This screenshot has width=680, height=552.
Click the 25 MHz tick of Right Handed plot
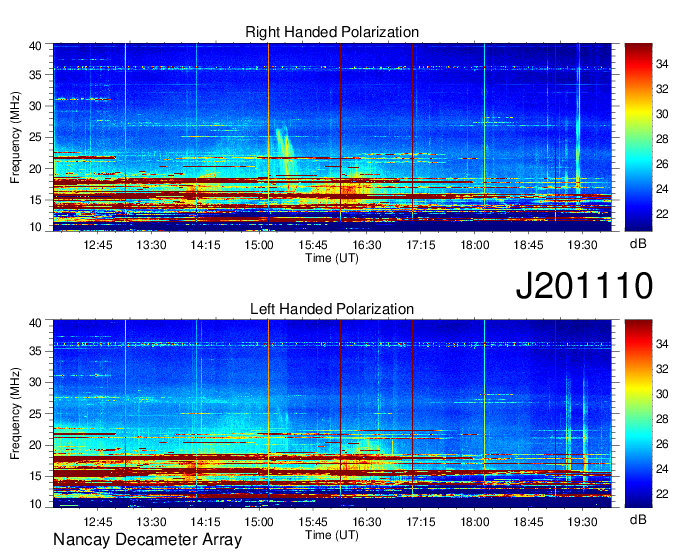coord(35,137)
